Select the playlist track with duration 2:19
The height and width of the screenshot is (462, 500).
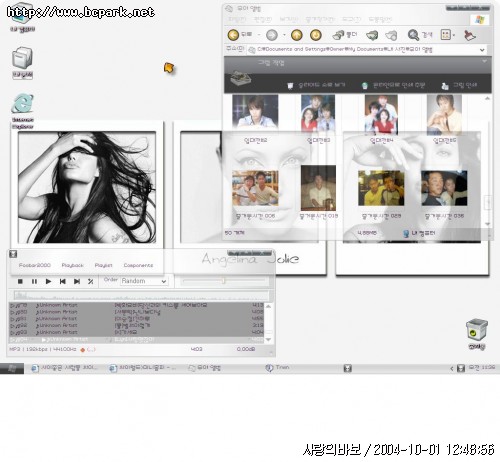[137, 325]
